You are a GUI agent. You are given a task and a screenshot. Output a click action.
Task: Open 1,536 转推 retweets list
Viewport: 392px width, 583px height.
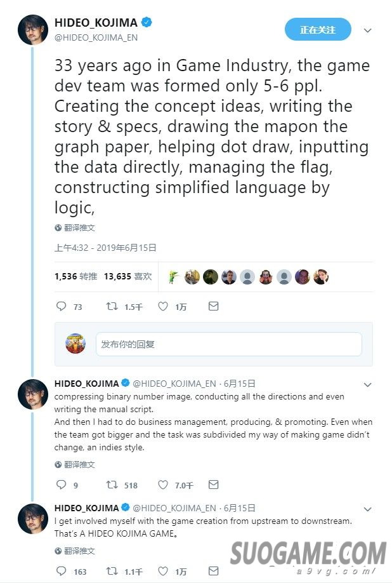(x=75, y=276)
